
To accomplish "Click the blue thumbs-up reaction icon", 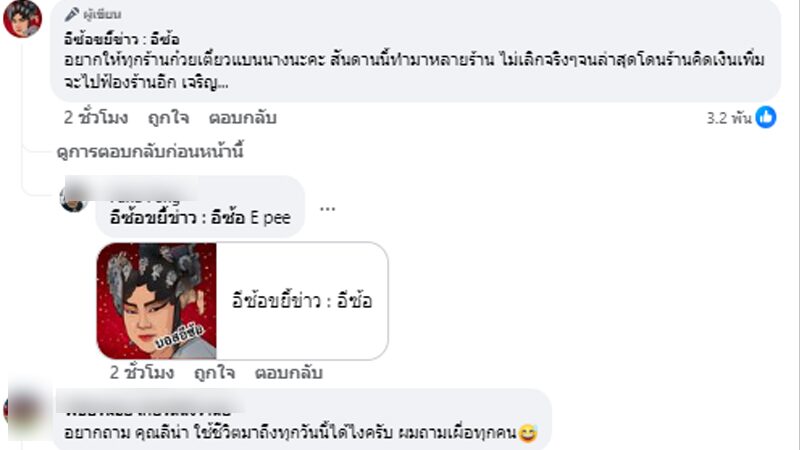I will (765, 117).
